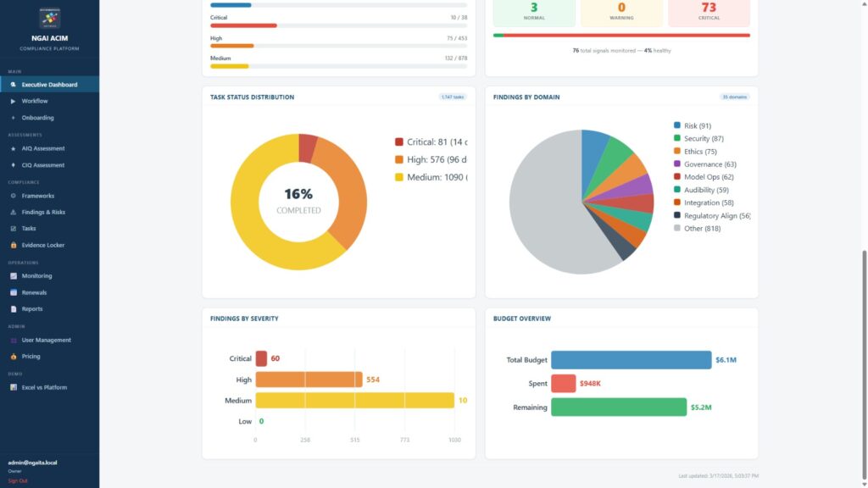Click the NGAI ACIM logo image

pos(49,17)
